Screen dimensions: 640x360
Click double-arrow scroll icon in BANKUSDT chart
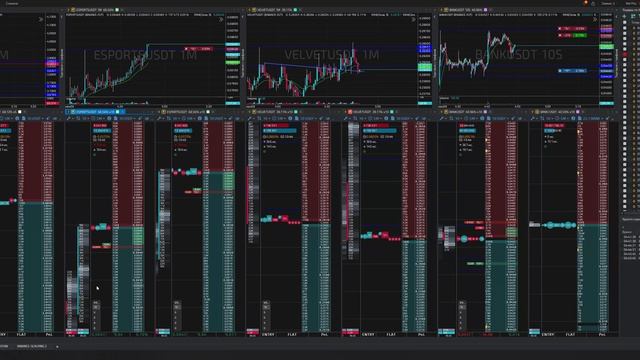[x=595, y=19]
